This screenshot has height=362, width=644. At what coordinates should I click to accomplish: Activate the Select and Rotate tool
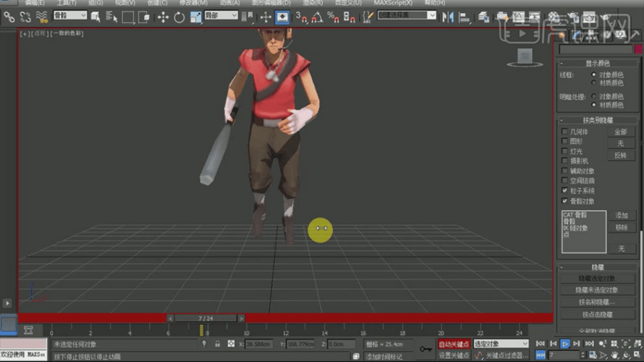(x=179, y=17)
